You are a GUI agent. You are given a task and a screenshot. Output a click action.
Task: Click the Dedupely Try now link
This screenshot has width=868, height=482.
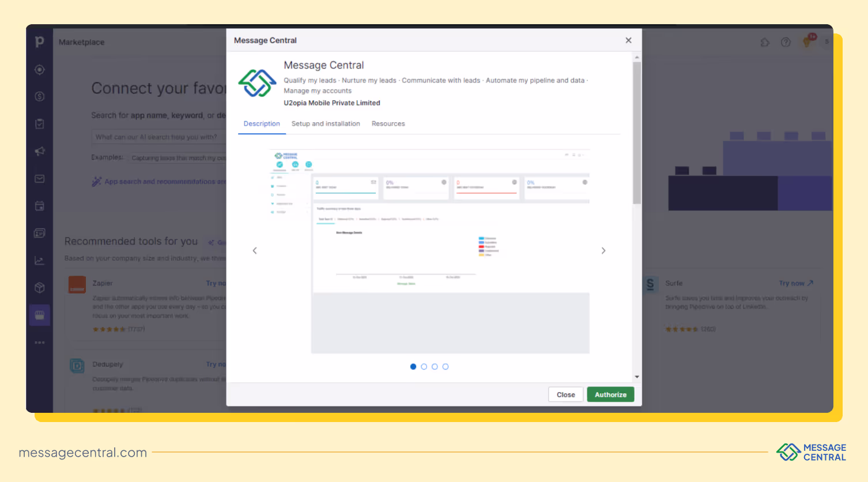[x=216, y=364]
